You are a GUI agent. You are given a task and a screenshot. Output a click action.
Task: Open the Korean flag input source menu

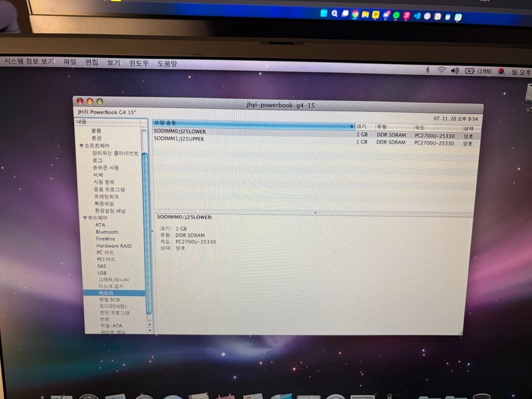click(501, 72)
